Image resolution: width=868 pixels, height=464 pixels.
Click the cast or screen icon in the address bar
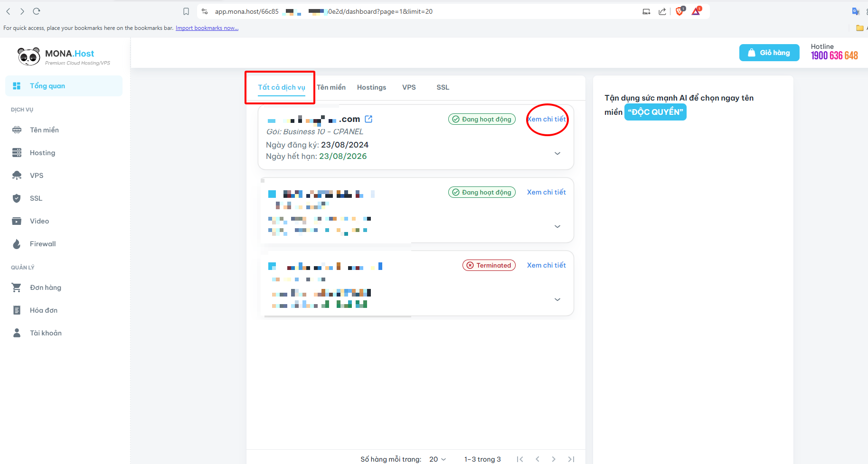coord(646,11)
